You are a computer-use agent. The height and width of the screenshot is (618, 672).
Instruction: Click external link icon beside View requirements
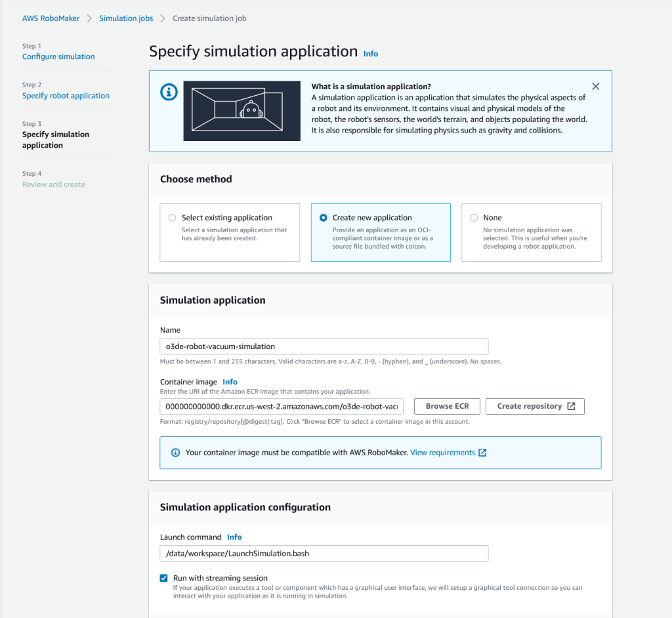(x=482, y=453)
